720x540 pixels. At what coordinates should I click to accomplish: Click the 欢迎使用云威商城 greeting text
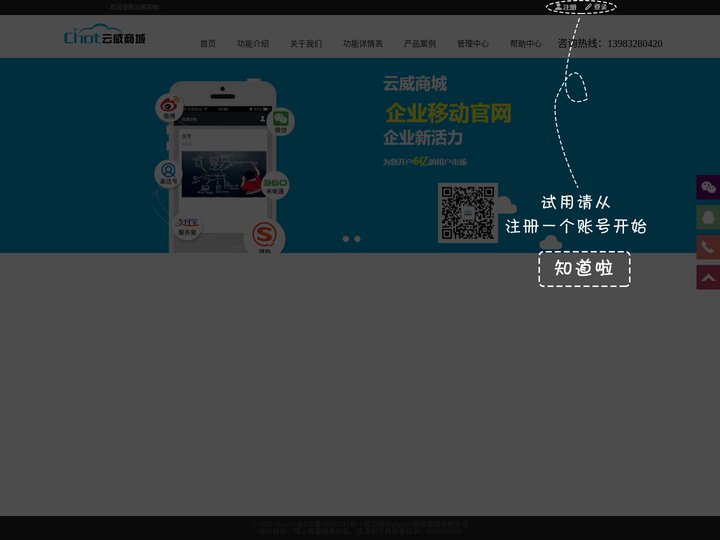pos(135,7)
